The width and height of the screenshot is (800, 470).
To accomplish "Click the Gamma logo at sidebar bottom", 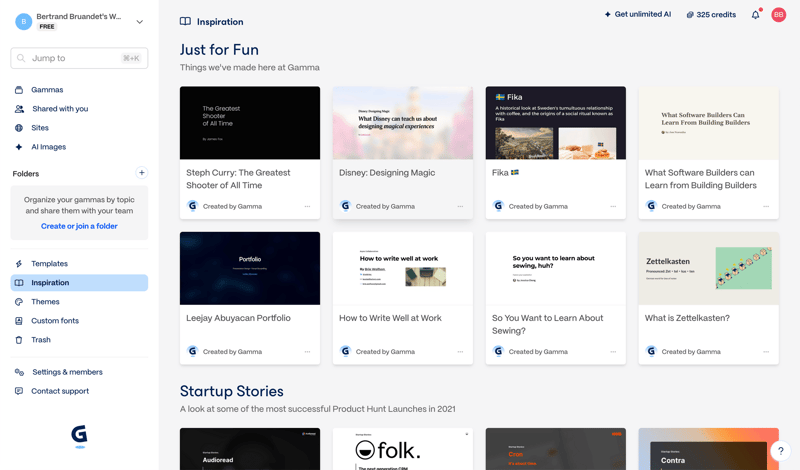I will click(x=79, y=435).
